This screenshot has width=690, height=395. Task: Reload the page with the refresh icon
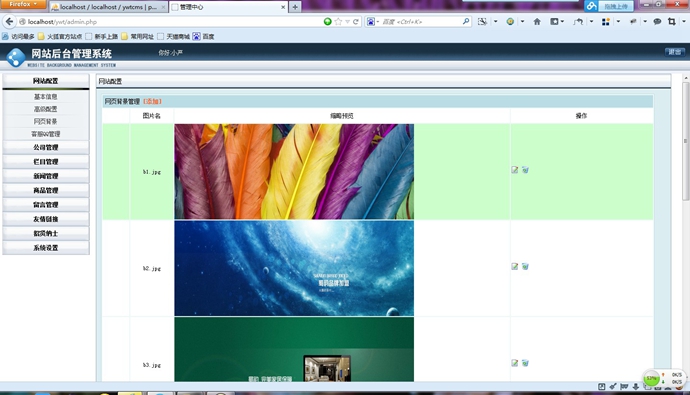[356, 21]
